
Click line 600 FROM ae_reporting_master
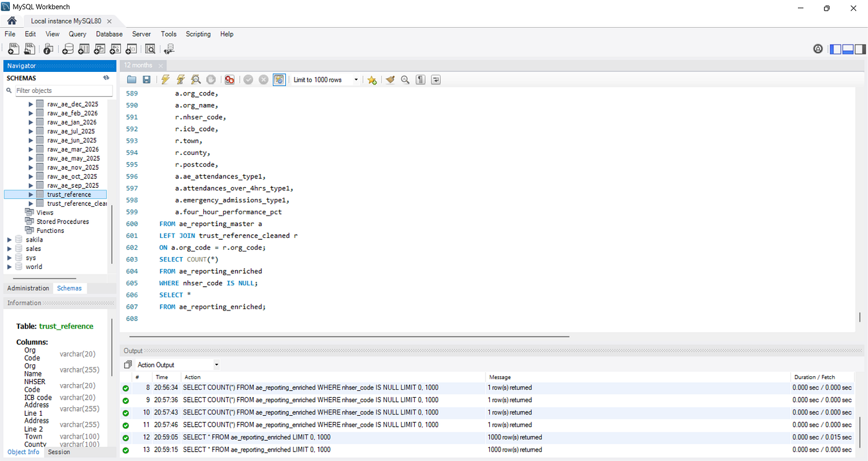point(211,224)
